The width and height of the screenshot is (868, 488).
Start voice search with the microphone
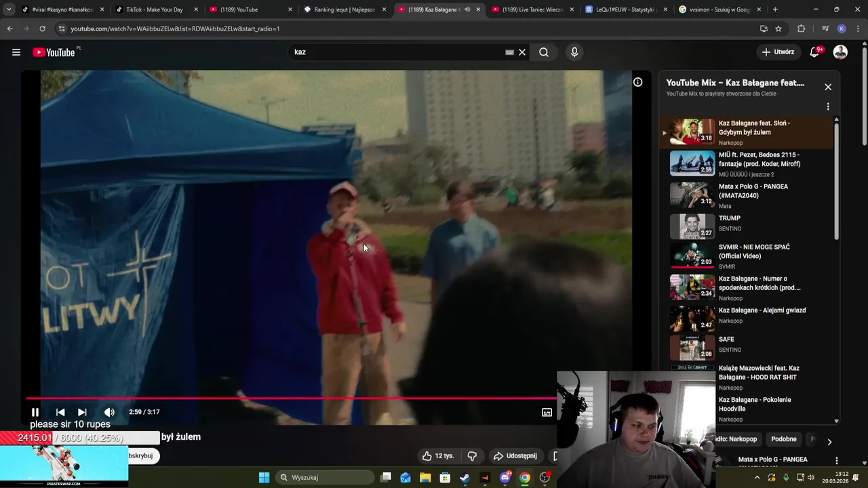pos(574,52)
